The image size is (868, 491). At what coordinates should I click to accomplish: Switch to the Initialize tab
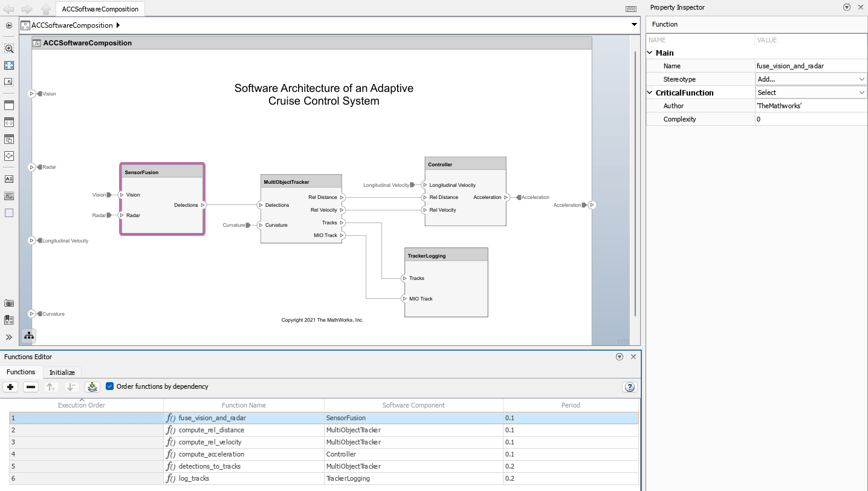tap(62, 372)
